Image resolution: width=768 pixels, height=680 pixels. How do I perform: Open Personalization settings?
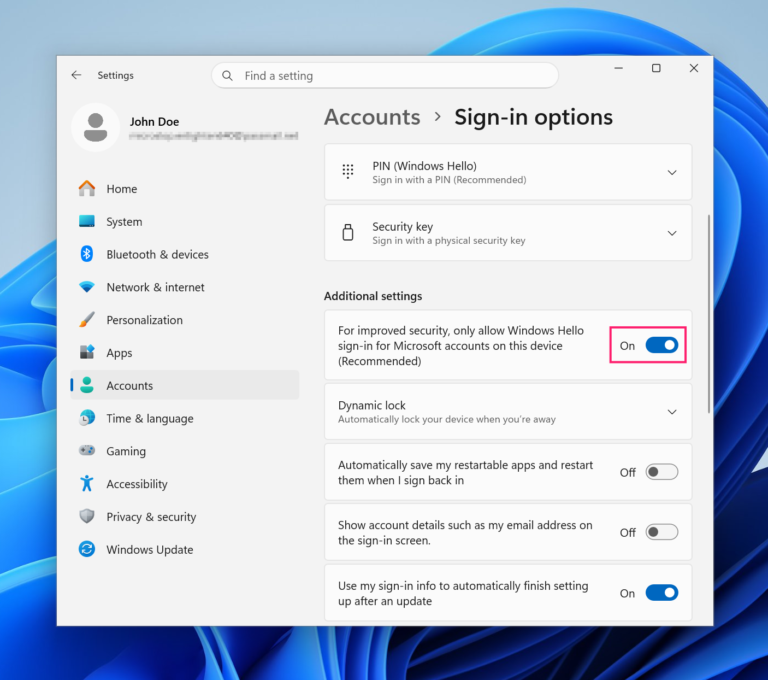pos(185,320)
